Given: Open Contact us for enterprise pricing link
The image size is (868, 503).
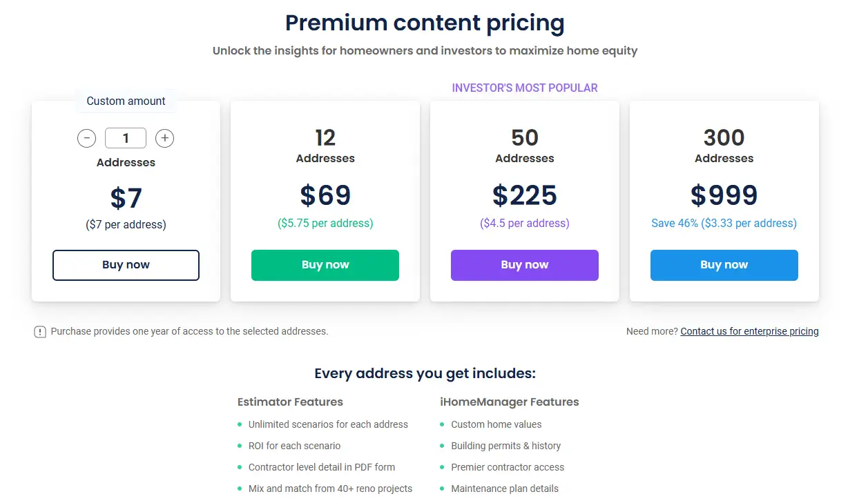Looking at the screenshot, I should click(749, 331).
